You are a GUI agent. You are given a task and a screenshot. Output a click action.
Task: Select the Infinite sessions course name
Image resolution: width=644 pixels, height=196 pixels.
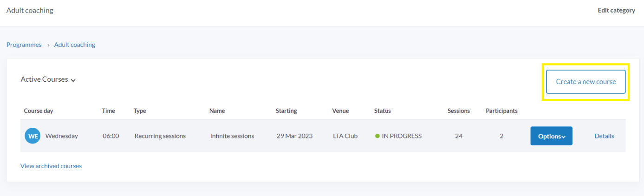232,136
